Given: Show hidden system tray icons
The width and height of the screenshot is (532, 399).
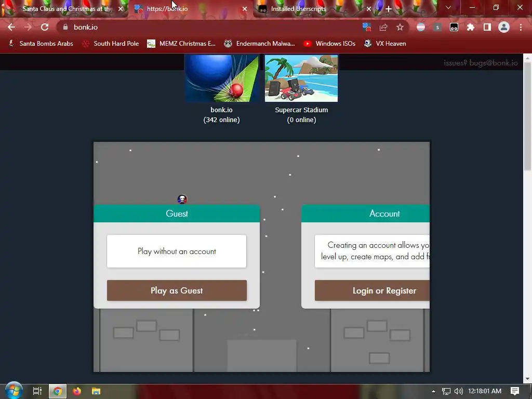Looking at the screenshot, I should point(433,391).
